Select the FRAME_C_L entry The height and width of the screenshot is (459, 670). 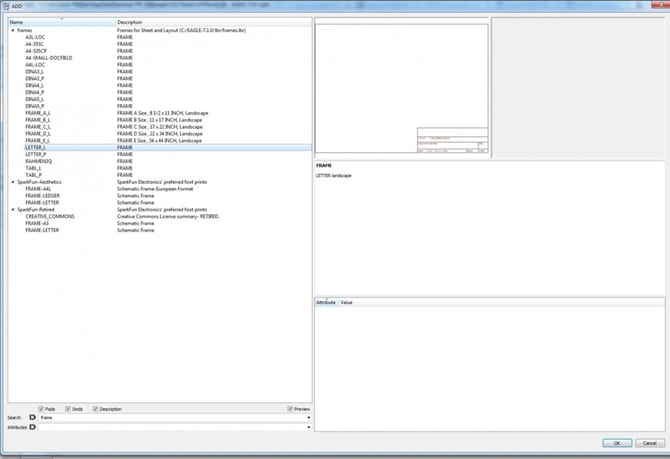click(x=38, y=127)
